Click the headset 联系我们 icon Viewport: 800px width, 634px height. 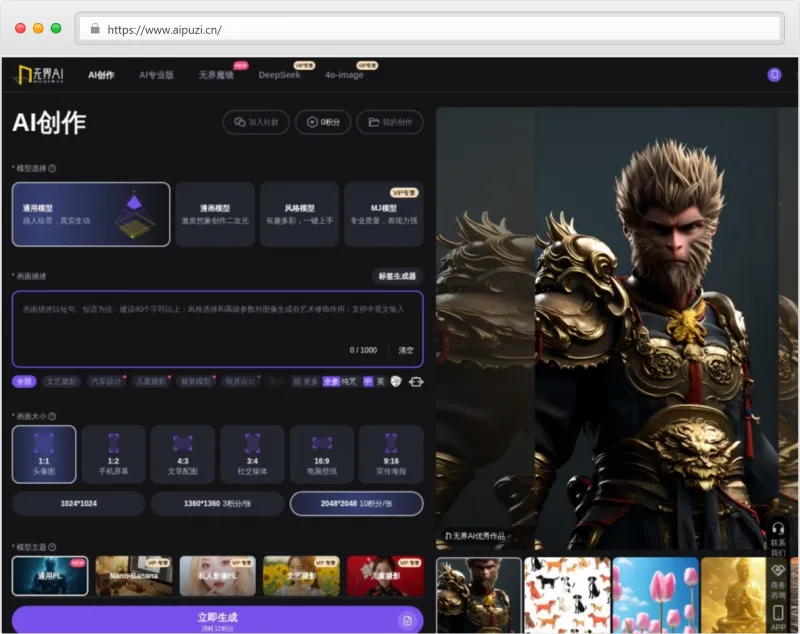click(x=777, y=528)
